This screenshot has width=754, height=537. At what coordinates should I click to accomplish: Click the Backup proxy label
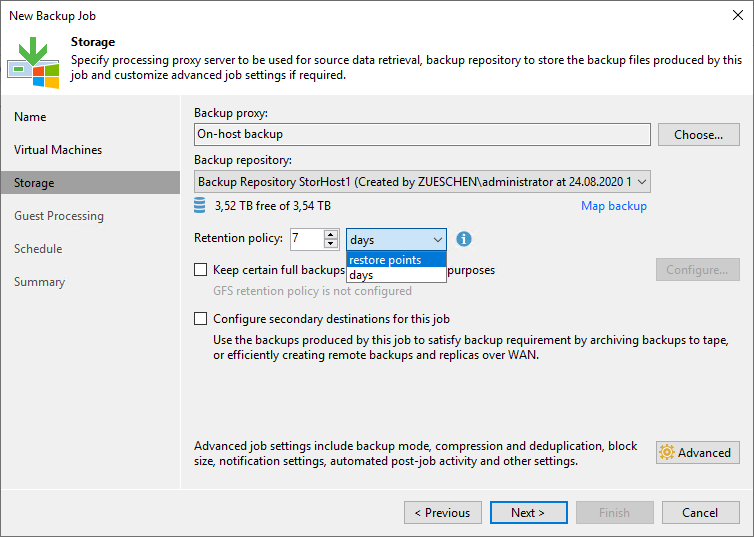coord(231,113)
